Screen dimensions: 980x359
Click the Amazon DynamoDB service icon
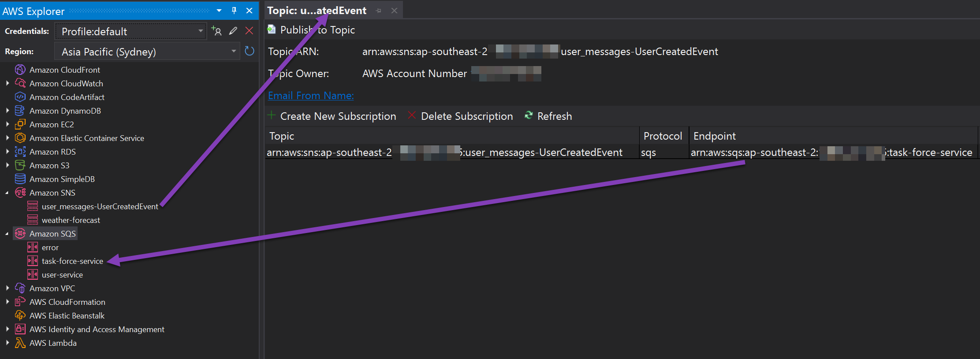click(20, 111)
